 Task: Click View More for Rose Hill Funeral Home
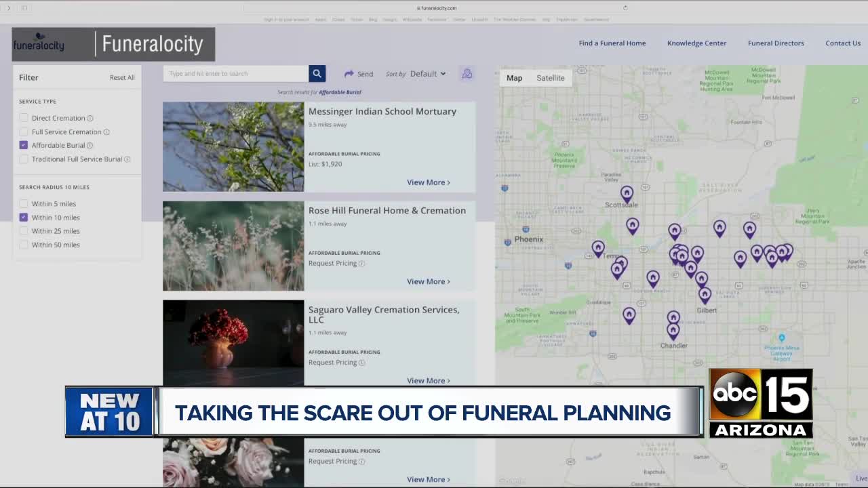click(x=428, y=281)
